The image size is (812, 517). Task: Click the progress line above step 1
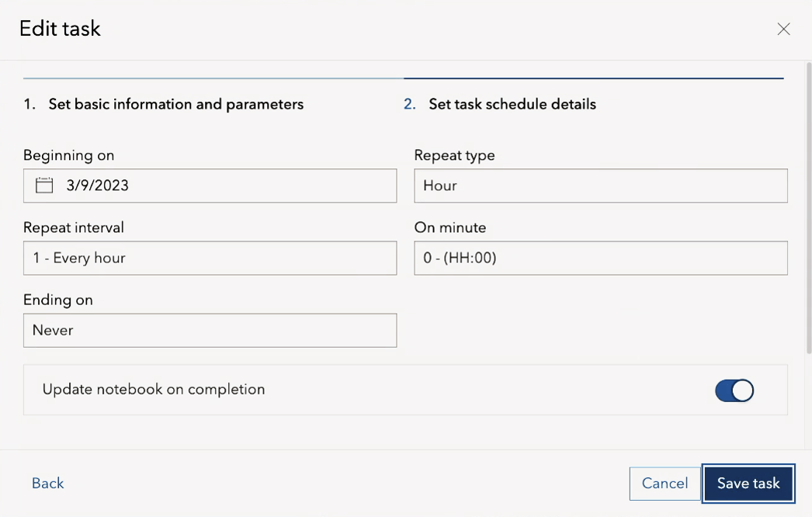pyautogui.click(x=213, y=78)
